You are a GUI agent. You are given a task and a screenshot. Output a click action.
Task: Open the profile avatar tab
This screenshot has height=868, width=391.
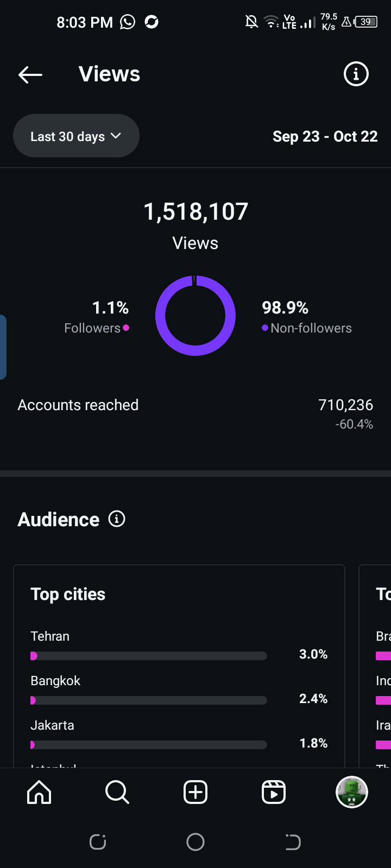pos(352,792)
